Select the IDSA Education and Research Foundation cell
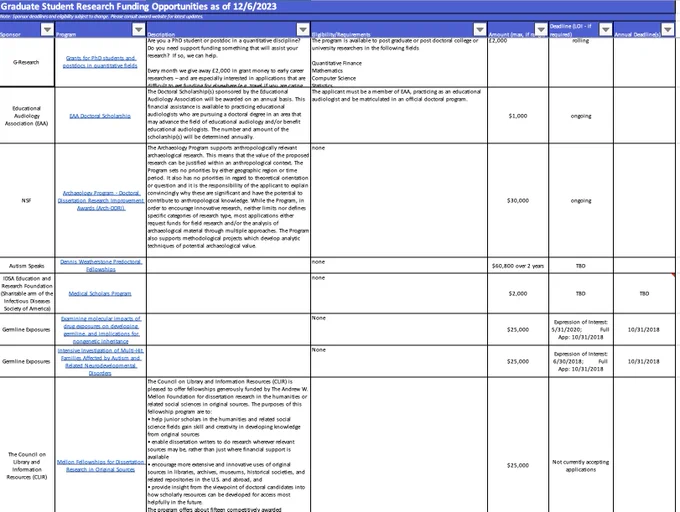This screenshot has height=512, width=680. (27, 294)
